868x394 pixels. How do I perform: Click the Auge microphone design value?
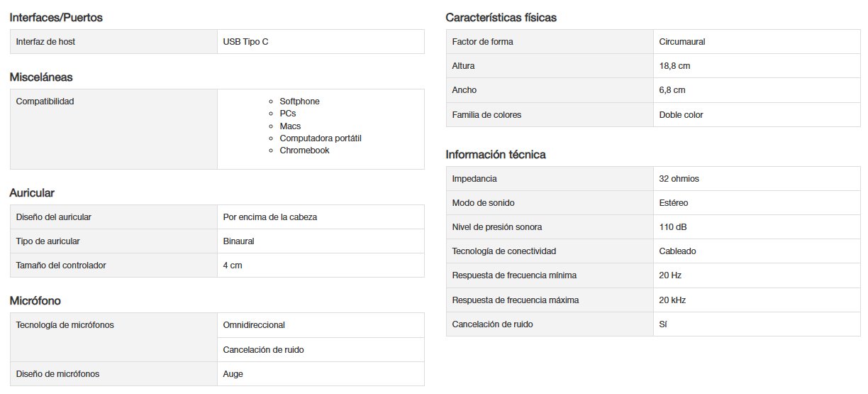[x=233, y=374]
